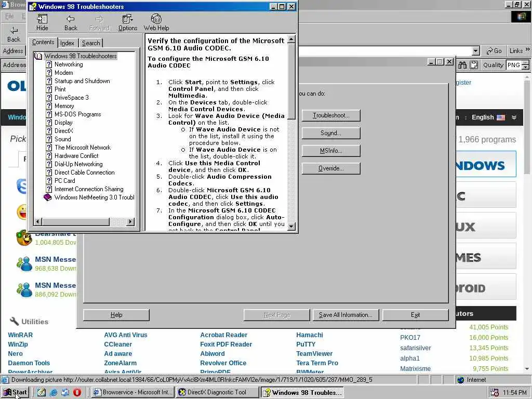Click the Go button in browser
The height and width of the screenshot is (399, 532).
(x=494, y=51)
